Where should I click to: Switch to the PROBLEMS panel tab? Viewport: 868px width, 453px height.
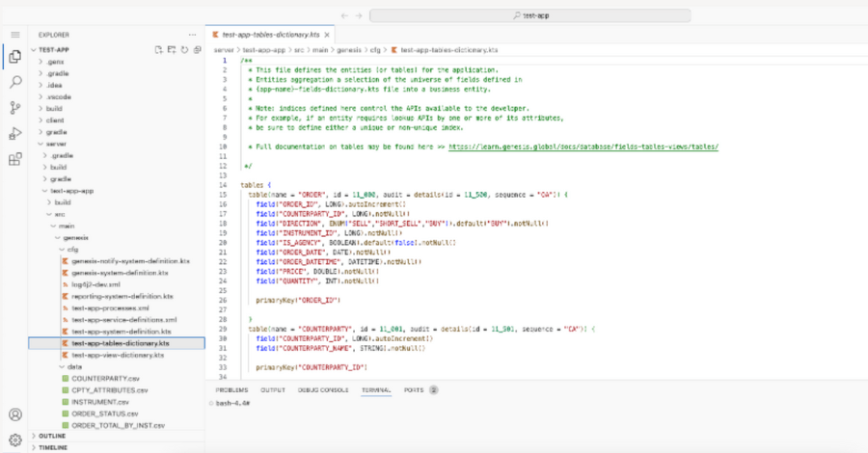point(231,390)
